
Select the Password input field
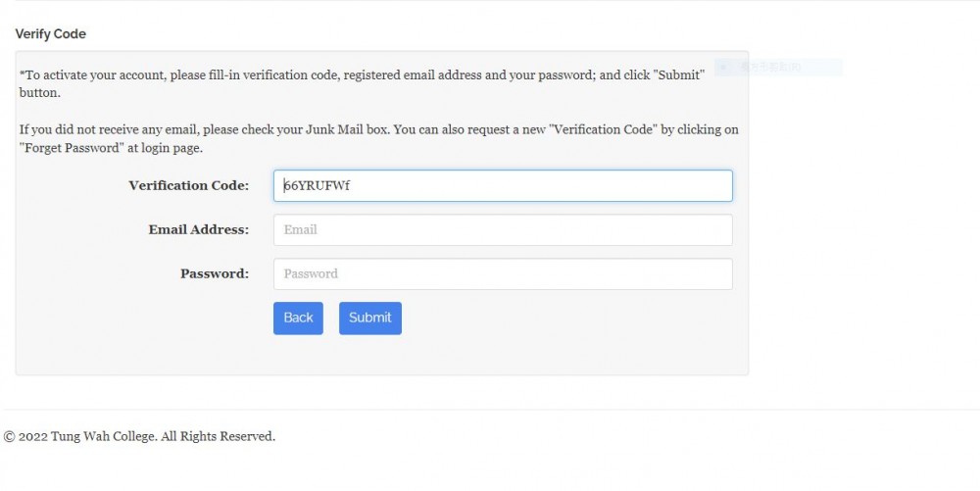[x=503, y=273]
